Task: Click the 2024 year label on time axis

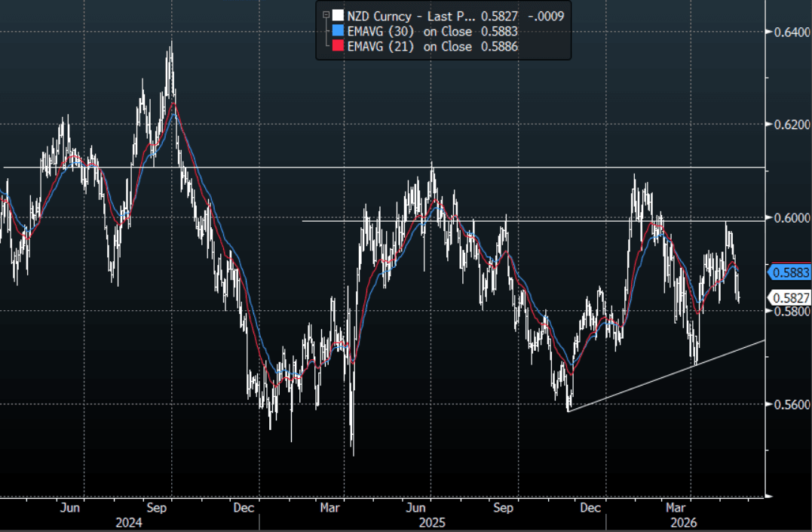Action: tap(128, 522)
